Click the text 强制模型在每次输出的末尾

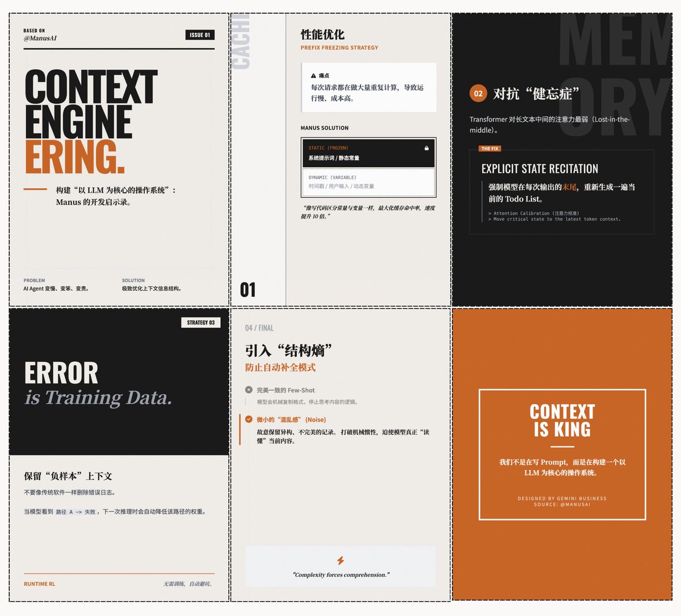coord(562,192)
